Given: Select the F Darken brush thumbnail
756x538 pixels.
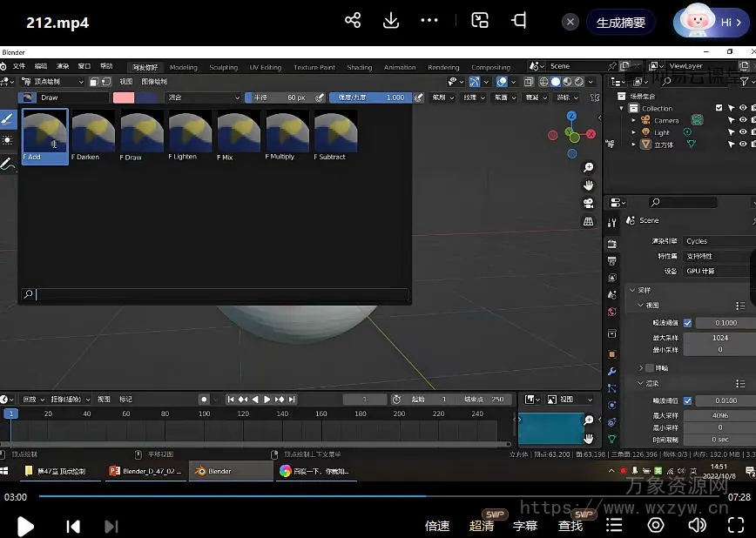Looking at the screenshot, I should pyautogui.click(x=92, y=132).
